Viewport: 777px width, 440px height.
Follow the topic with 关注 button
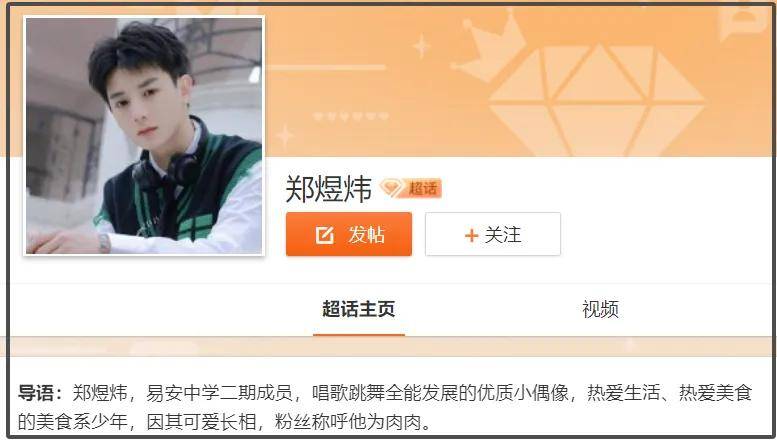(x=493, y=234)
